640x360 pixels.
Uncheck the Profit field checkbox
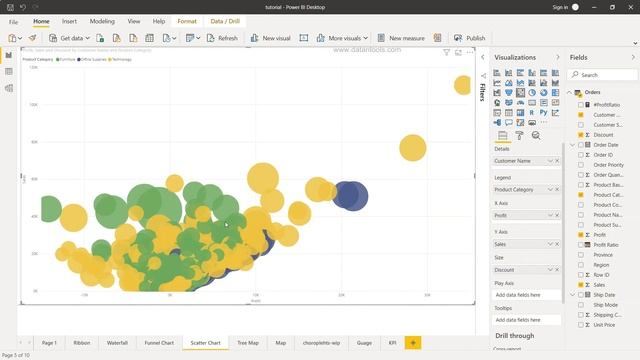point(580,235)
